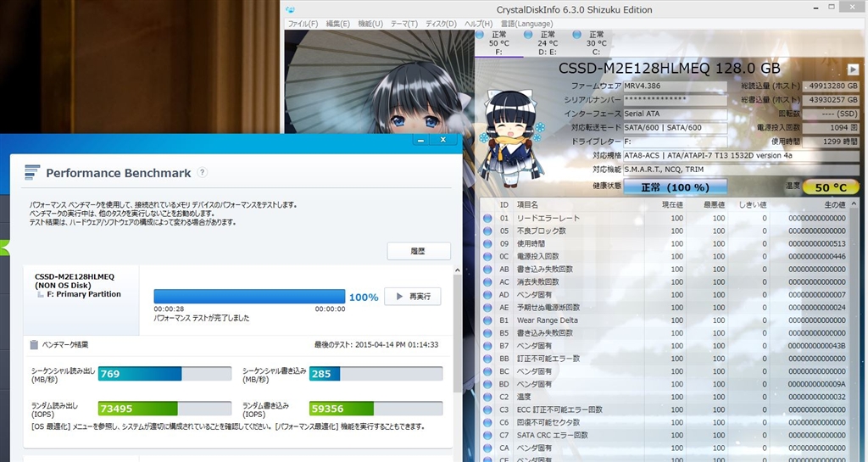Click the status icon for ID BC row

point(487,371)
